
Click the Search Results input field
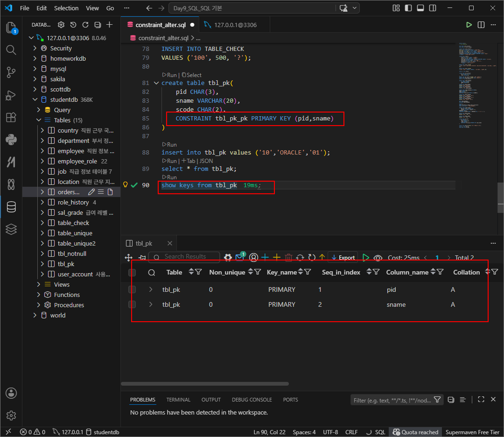(x=184, y=257)
